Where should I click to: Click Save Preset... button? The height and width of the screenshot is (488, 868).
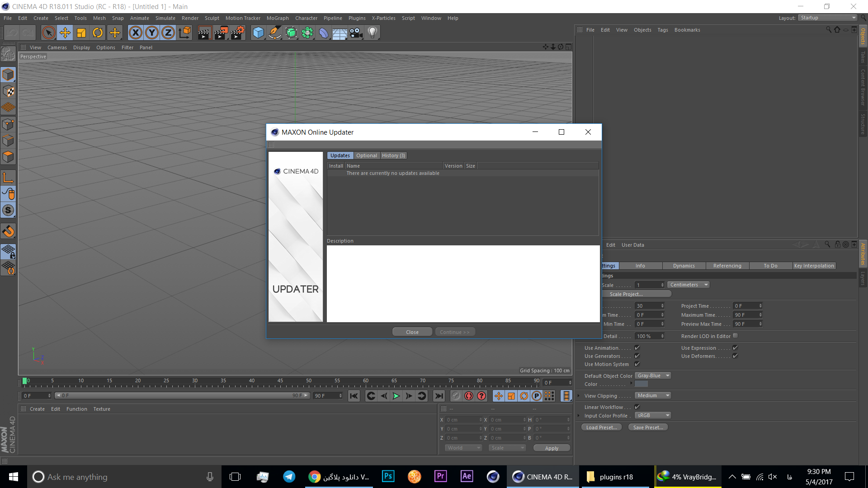(648, 427)
